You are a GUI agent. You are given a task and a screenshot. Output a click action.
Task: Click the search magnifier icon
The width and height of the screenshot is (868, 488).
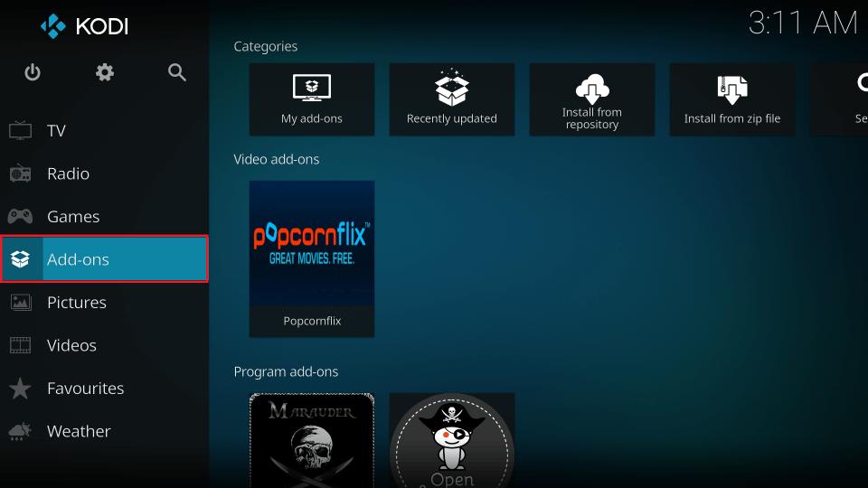(177, 72)
